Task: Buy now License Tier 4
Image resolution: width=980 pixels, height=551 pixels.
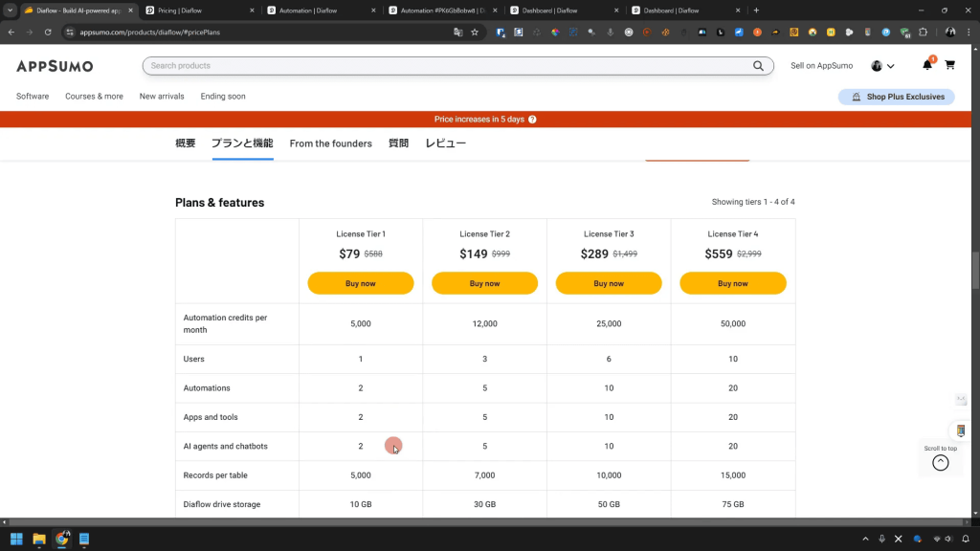Action: tap(732, 283)
